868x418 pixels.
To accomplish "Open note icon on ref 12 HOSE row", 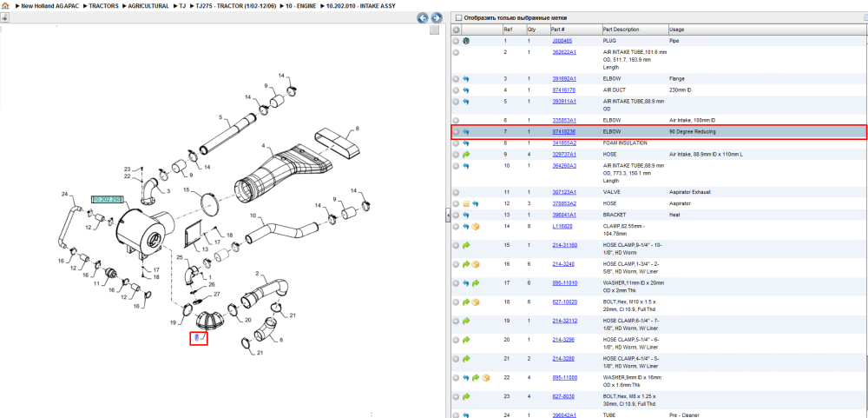I will click(x=465, y=203).
